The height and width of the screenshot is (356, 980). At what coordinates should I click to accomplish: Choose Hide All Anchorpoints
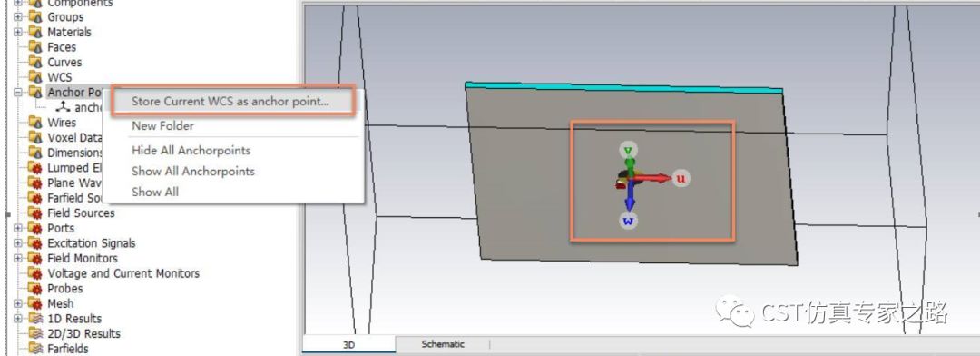pyautogui.click(x=191, y=150)
